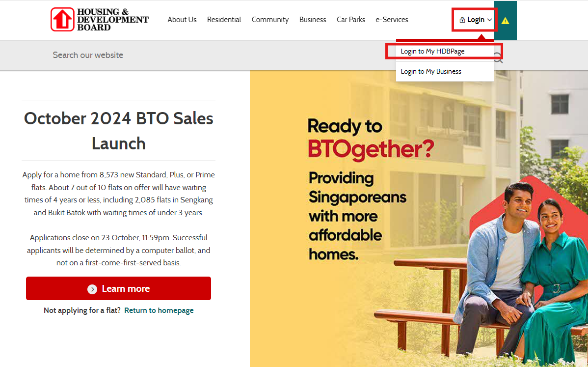
Task: Open the Community menu
Action: pyautogui.click(x=270, y=20)
